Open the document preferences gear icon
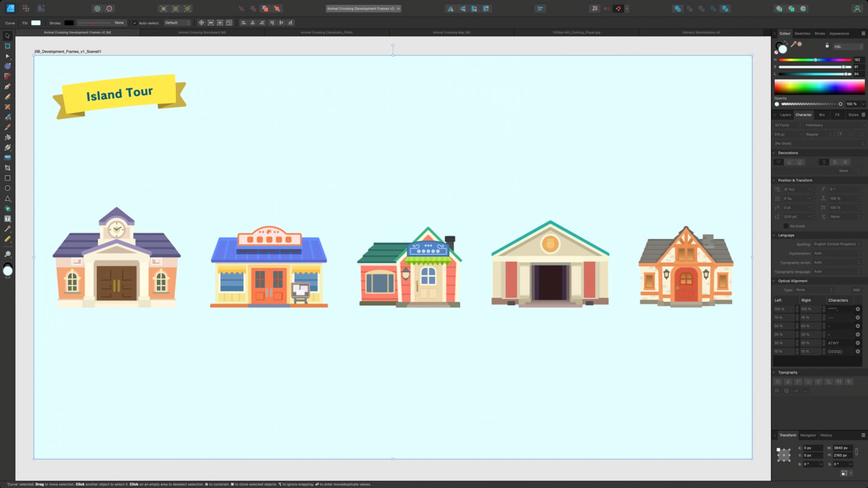This screenshot has height=488, width=868. [97, 9]
